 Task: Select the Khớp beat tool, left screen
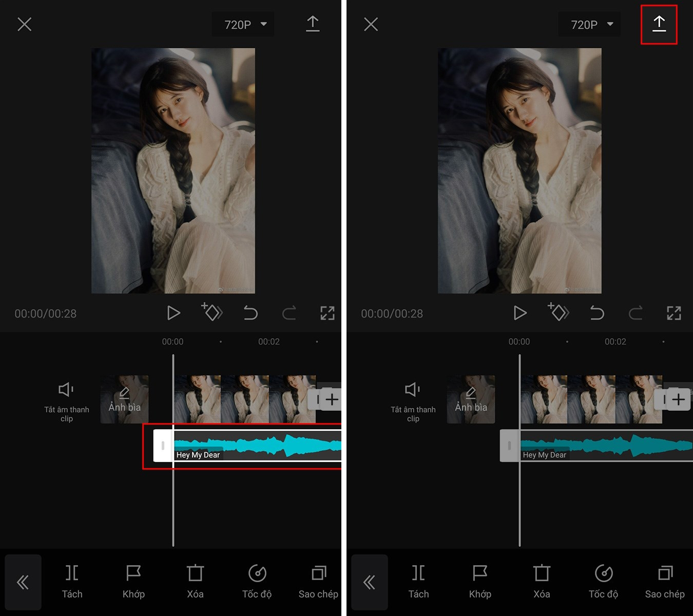click(133, 582)
